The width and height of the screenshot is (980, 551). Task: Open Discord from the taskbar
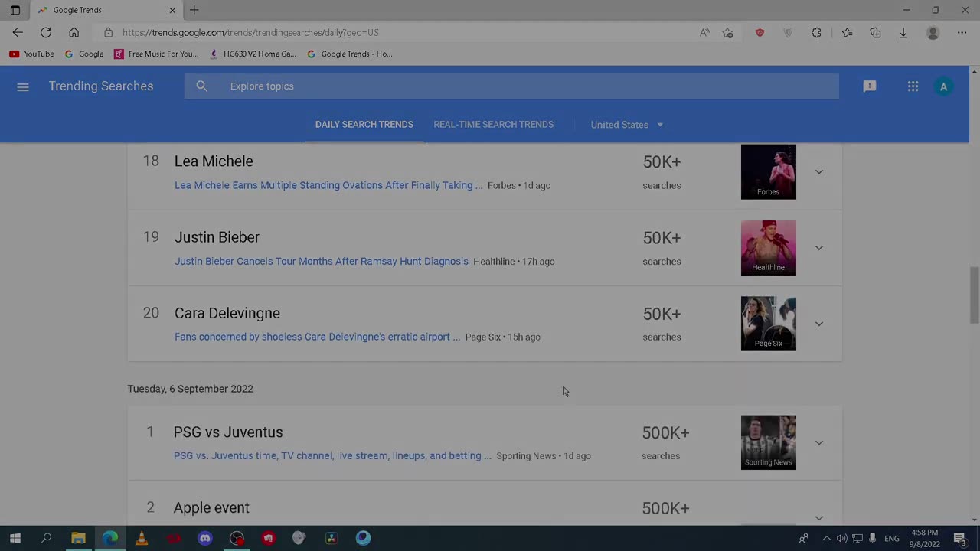205,538
